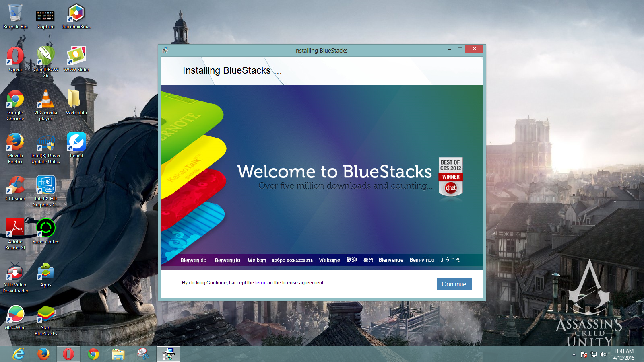Select the Opera desktop icon
Screen dimensions: 644x362
tap(15, 60)
